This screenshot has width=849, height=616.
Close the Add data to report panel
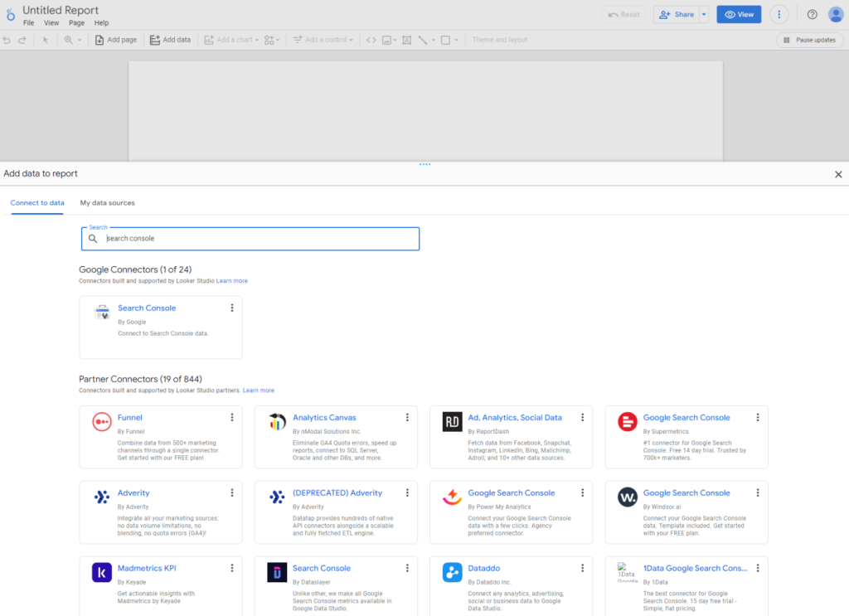838,174
